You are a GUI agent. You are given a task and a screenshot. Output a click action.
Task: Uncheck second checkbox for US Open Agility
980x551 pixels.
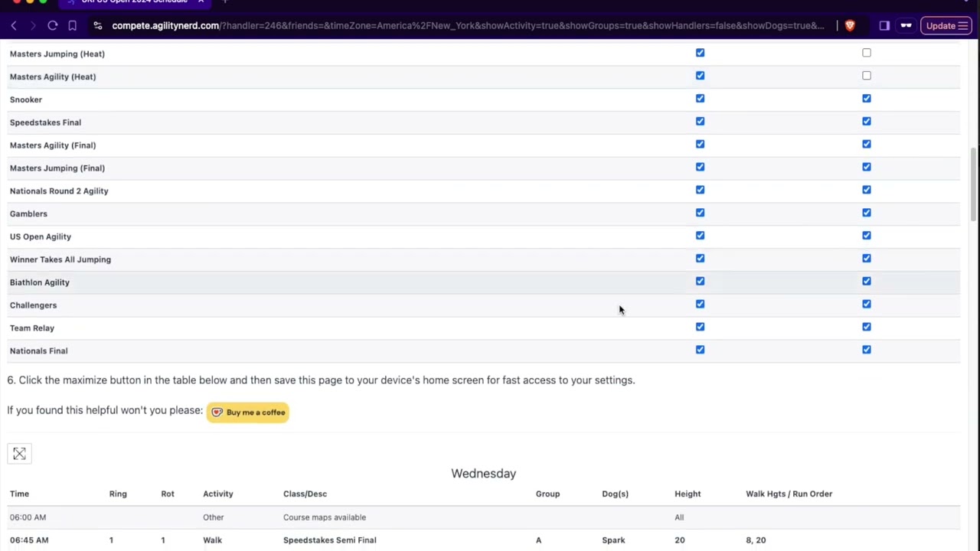point(867,236)
